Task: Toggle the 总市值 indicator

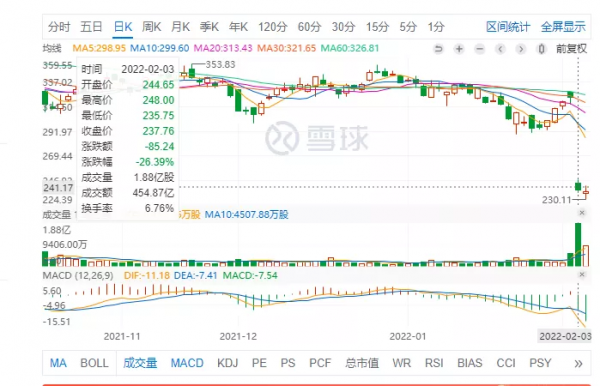Action: tap(362, 363)
